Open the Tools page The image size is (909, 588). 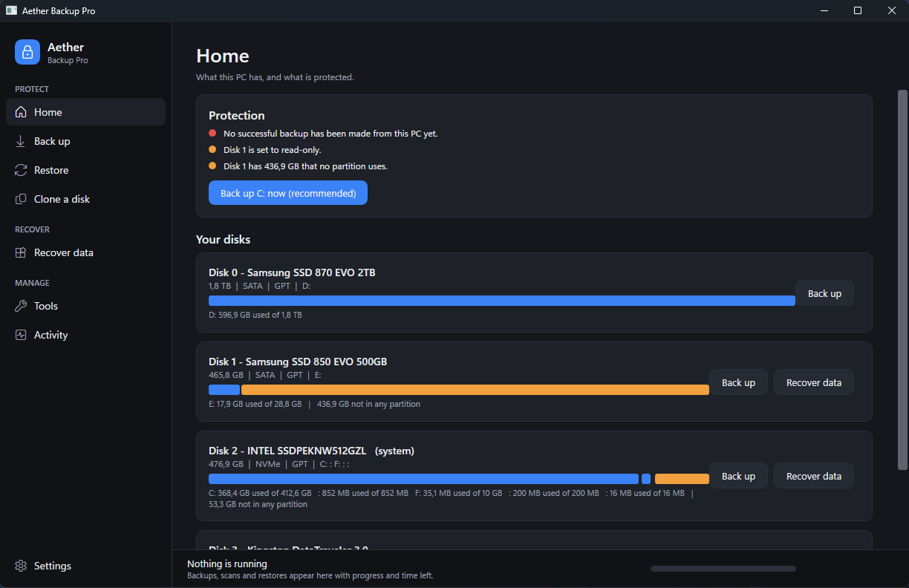pyautogui.click(x=85, y=306)
